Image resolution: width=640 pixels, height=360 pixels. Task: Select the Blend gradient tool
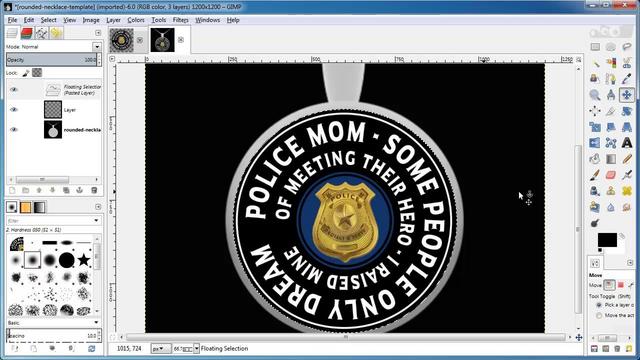pyautogui.click(x=611, y=159)
